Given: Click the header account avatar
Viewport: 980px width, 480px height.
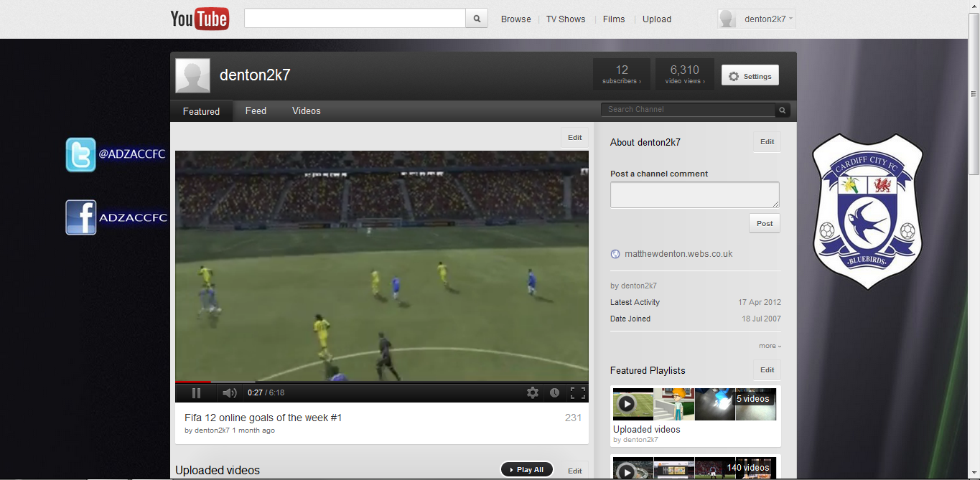Looking at the screenshot, I should click(727, 19).
